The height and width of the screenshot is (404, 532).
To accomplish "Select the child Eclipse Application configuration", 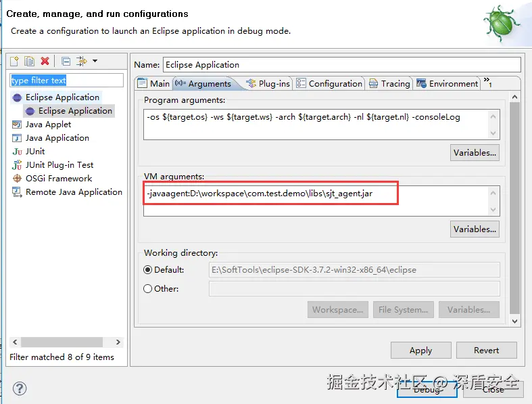I will (x=75, y=111).
